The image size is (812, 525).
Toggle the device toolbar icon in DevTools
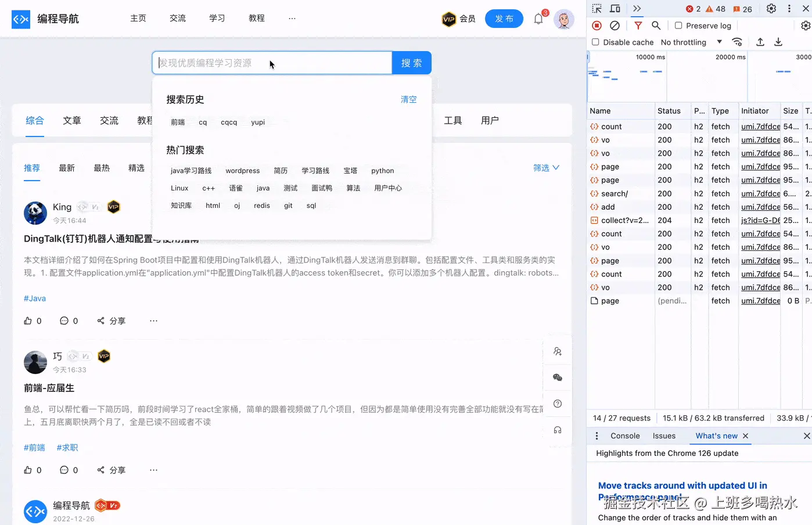[615, 9]
